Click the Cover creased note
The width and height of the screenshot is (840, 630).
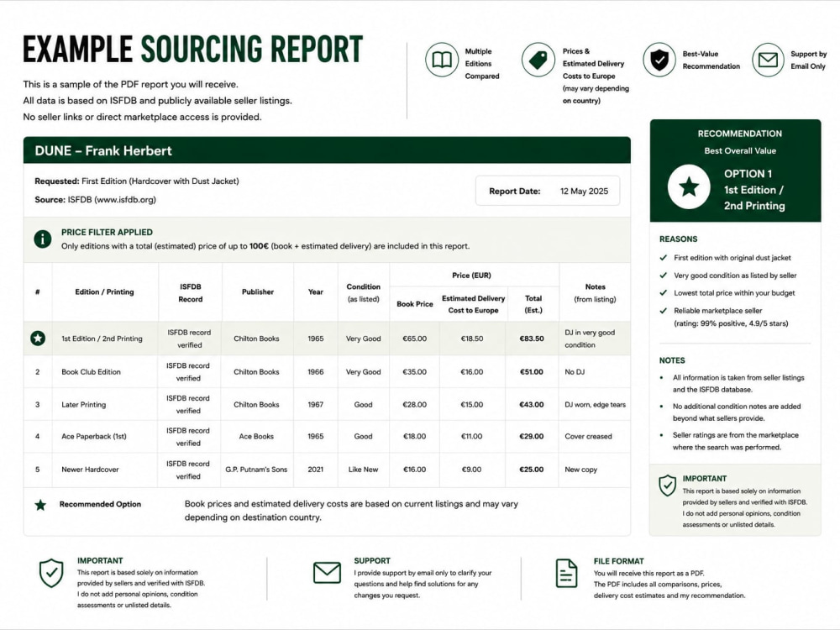pyautogui.click(x=588, y=437)
